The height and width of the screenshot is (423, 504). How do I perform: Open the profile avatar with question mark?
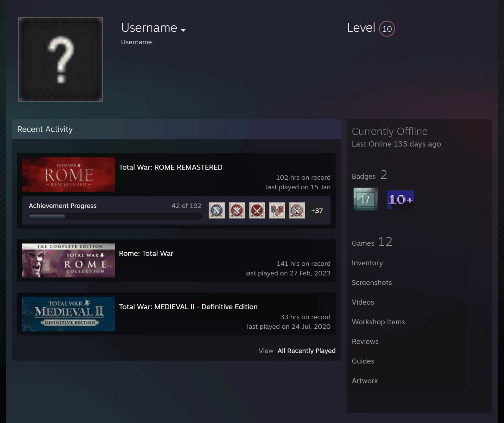point(60,59)
